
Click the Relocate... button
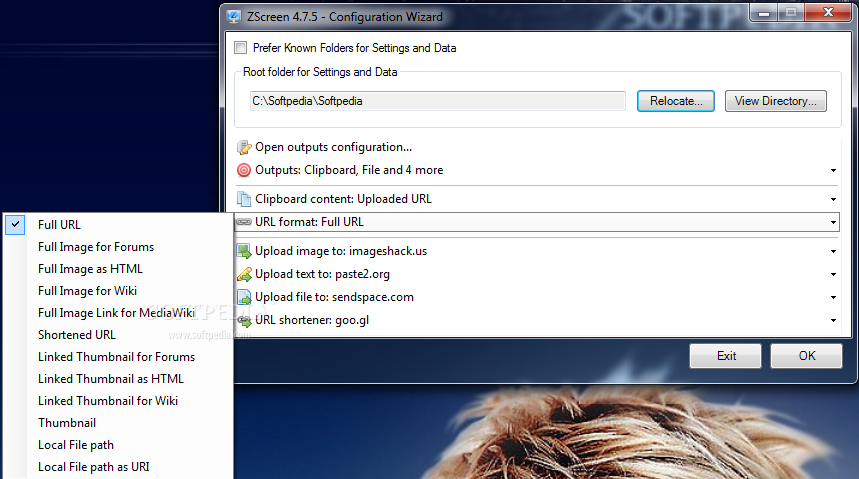(x=675, y=101)
